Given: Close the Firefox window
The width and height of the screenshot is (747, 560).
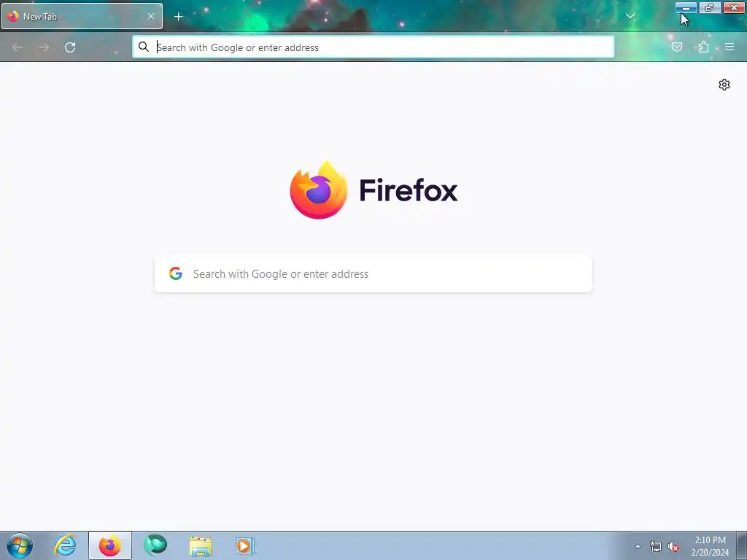Looking at the screenshot, I should pyautogui.click(x=734, y=7).
